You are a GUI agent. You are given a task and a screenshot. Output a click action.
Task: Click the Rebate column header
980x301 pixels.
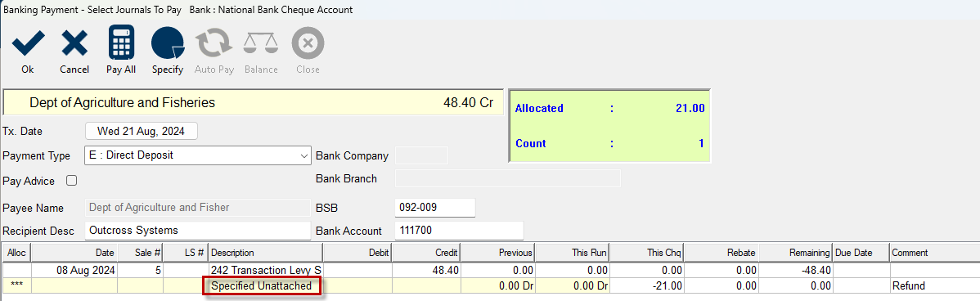tap(722, 253)
